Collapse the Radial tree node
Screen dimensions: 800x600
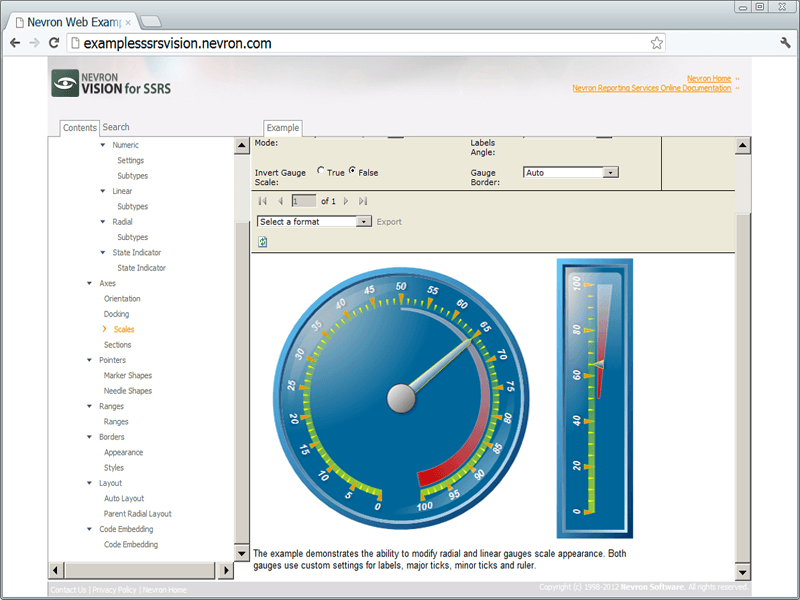[x=103, y=221]
